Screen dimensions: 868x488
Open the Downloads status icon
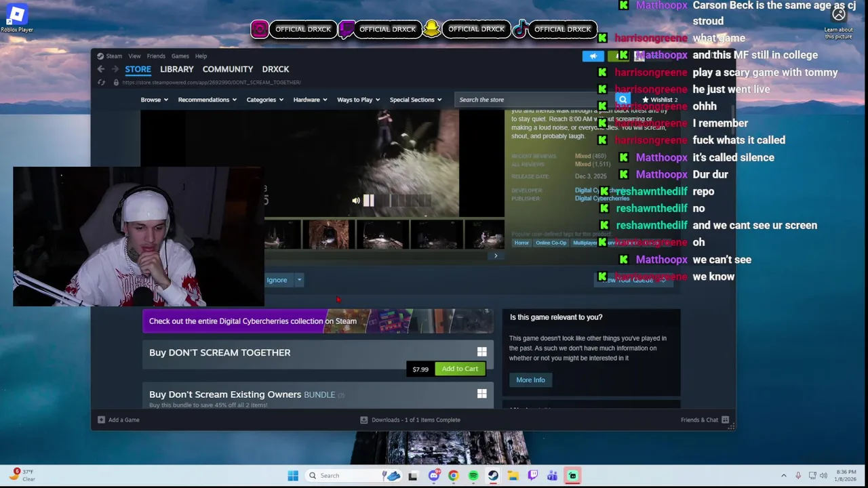(364, 420)
